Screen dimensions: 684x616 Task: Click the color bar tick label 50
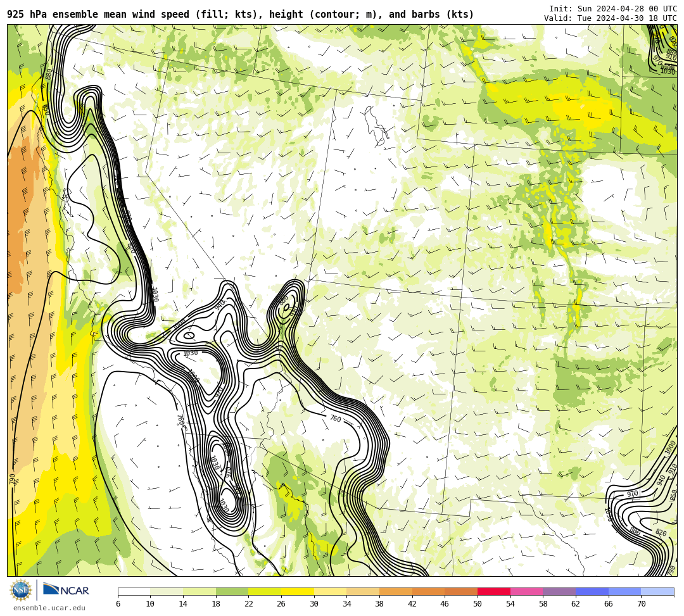point(478,604)
